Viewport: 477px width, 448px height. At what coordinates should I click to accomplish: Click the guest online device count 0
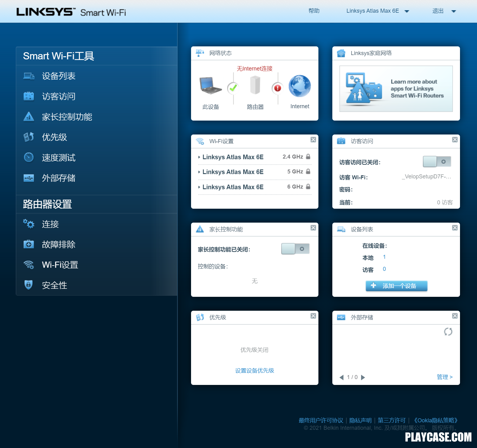(384, 269)
